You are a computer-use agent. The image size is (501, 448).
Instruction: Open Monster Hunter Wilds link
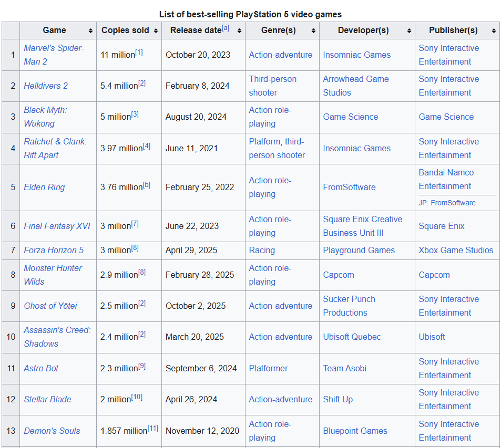(53, 275)
